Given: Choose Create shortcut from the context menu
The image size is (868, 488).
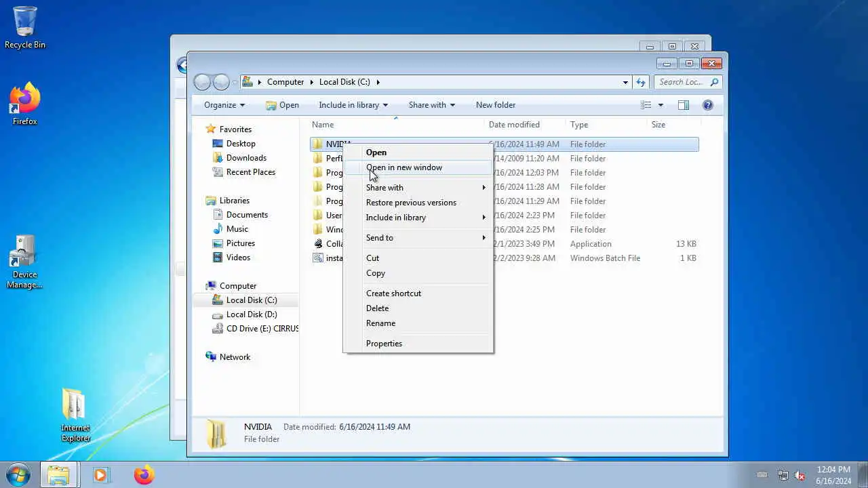Looking at the screenshot, I should (x=418, y=293).
